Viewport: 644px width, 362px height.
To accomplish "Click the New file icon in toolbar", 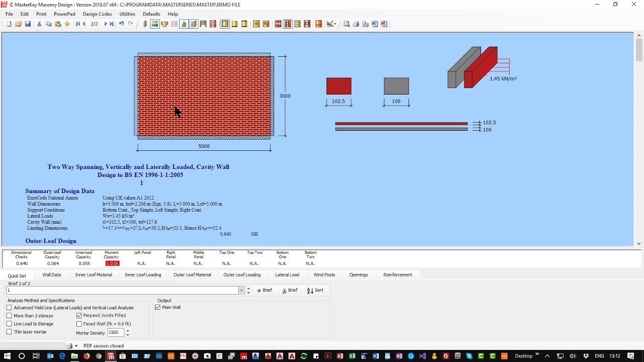I will (x=9, y=24).
